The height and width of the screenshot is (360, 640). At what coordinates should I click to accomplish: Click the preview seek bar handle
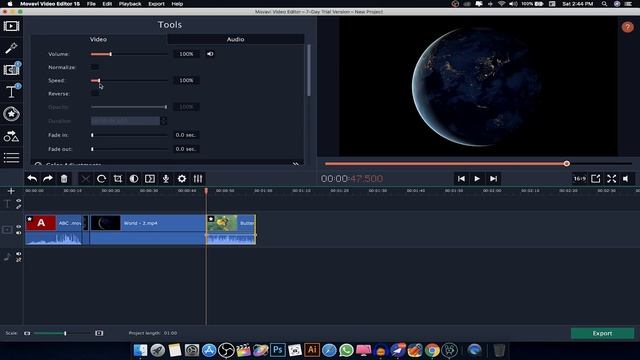pos(567,164)
